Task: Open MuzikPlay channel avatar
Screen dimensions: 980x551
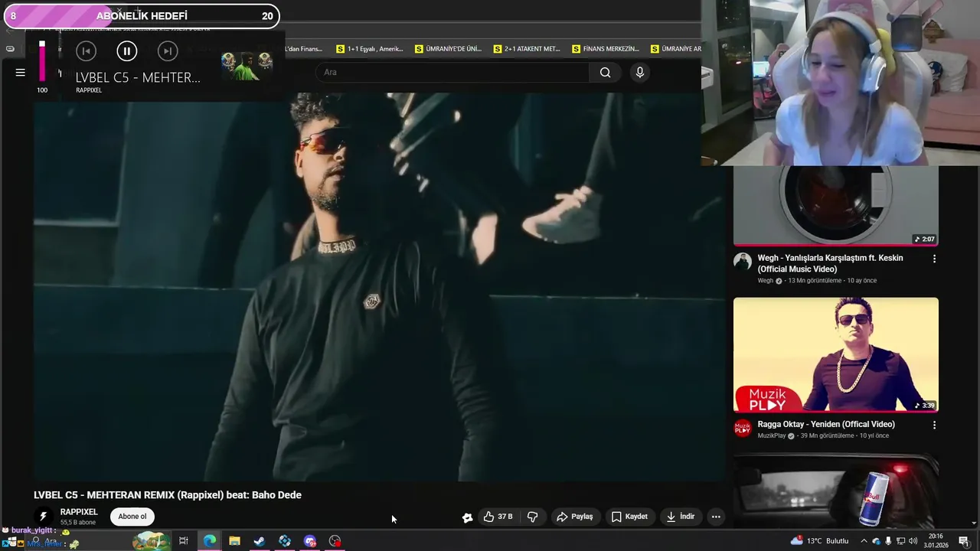Action: click(x=743, y=427)
